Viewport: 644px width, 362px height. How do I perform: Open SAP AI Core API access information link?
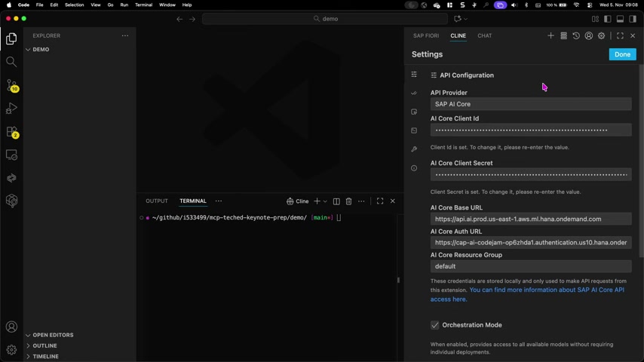pyautogui.click(x=527, y=295)
